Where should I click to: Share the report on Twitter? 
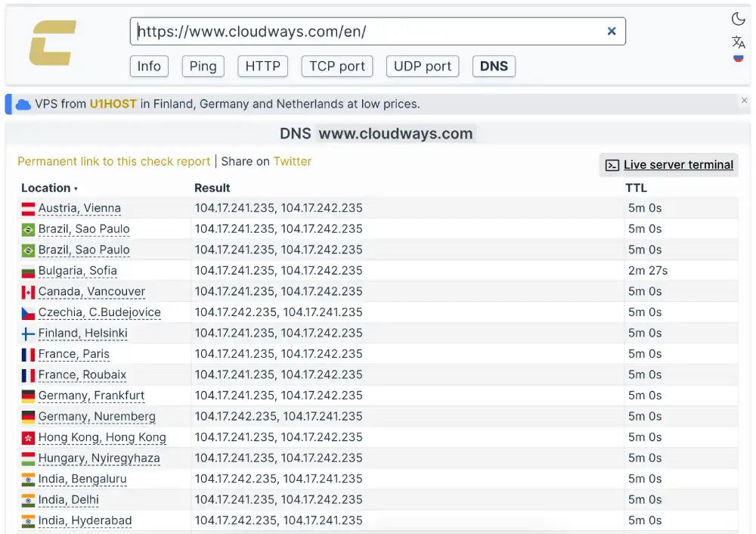coord(293,161)
